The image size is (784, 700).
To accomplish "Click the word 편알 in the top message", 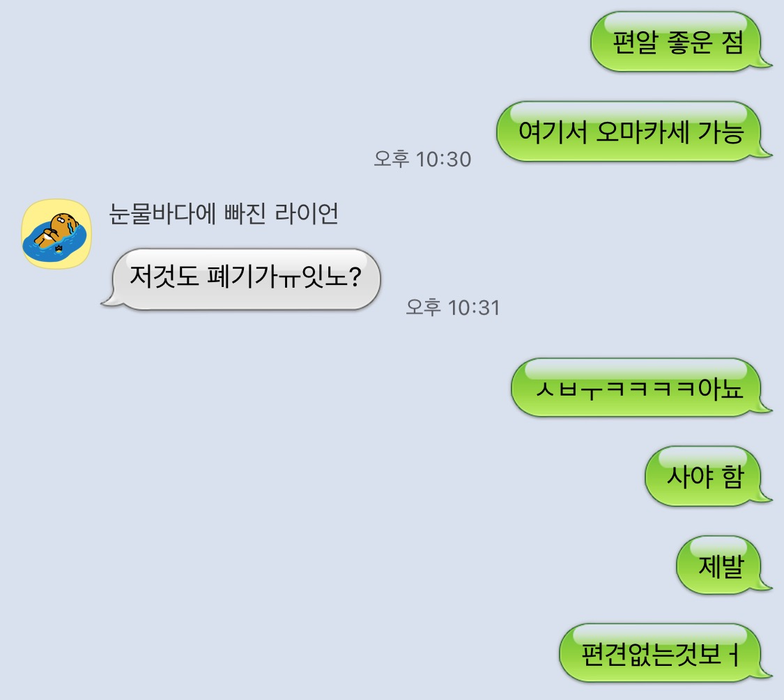I will 635,42.
